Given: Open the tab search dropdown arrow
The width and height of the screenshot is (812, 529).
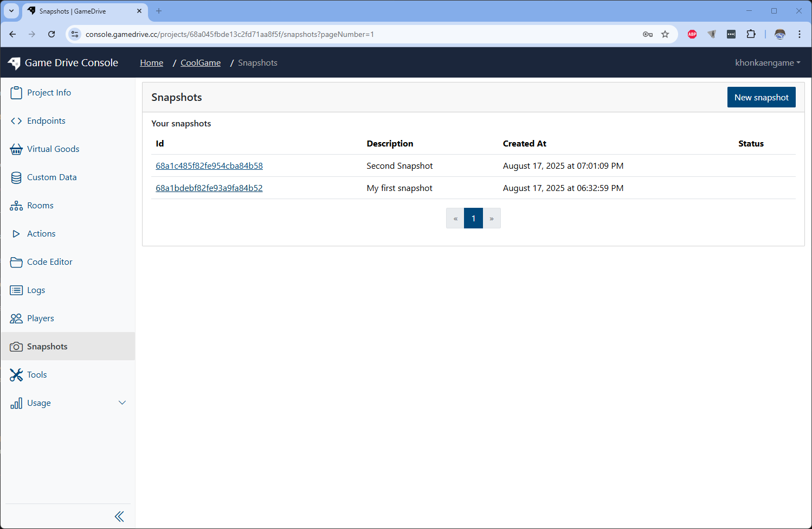Looking at the screenshot, I should tap(11, 11).
